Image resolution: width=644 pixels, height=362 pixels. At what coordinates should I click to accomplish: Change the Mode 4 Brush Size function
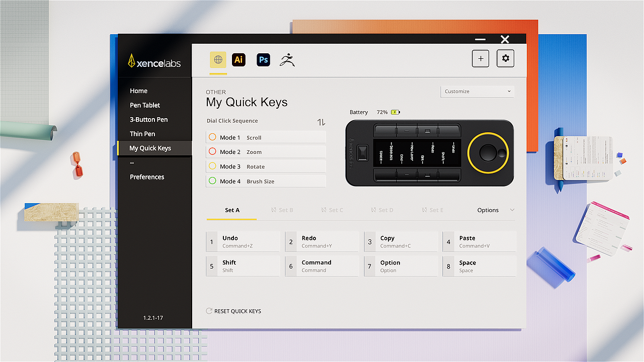pyautogui.click(x=266, y=181)
